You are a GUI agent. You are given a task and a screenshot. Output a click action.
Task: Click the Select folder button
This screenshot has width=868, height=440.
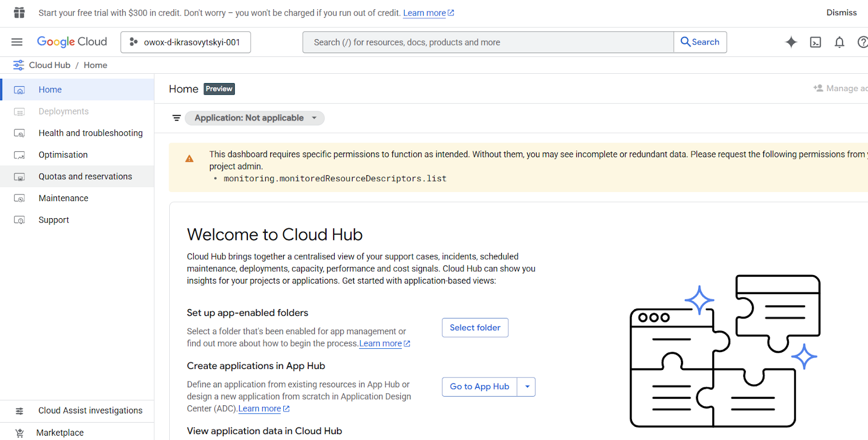click(475, 328)
